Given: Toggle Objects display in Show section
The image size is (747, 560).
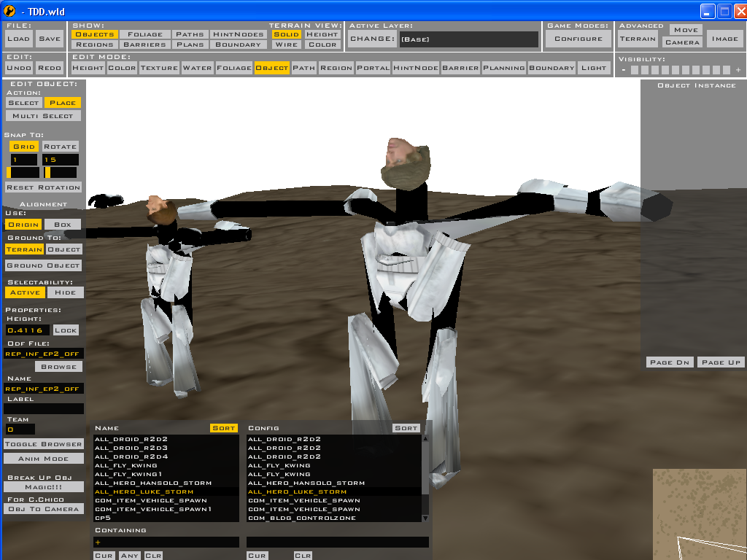Looking at the screenshot, I should pyautogui.click(x=95, y=34).
